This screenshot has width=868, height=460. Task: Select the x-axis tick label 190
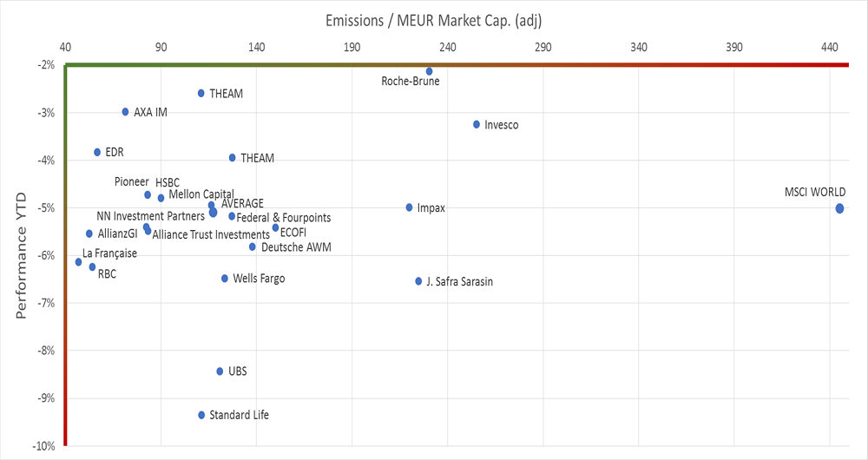click(x=352, y=47)
